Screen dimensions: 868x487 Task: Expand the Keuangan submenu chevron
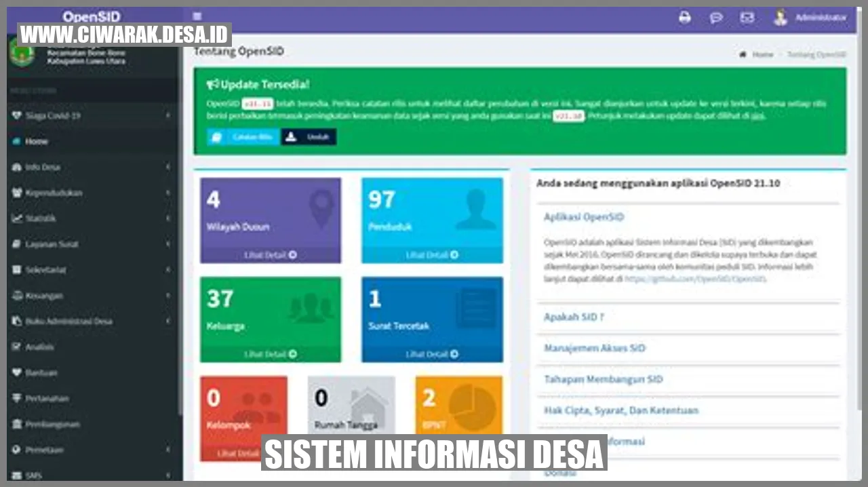pos(167,296)
